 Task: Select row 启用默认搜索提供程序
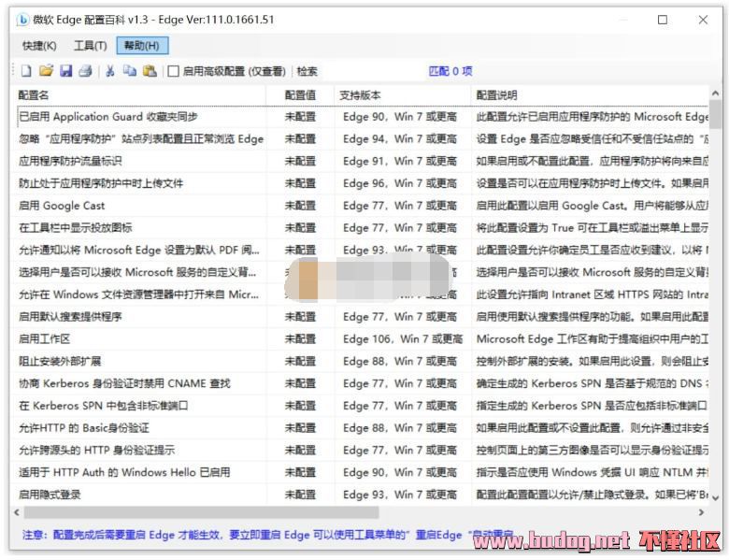361,317
